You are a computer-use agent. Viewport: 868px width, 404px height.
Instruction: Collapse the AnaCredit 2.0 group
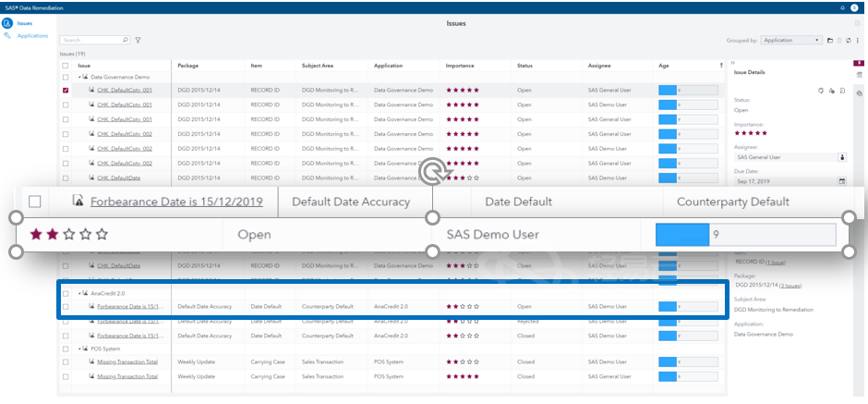coord(79,293)
